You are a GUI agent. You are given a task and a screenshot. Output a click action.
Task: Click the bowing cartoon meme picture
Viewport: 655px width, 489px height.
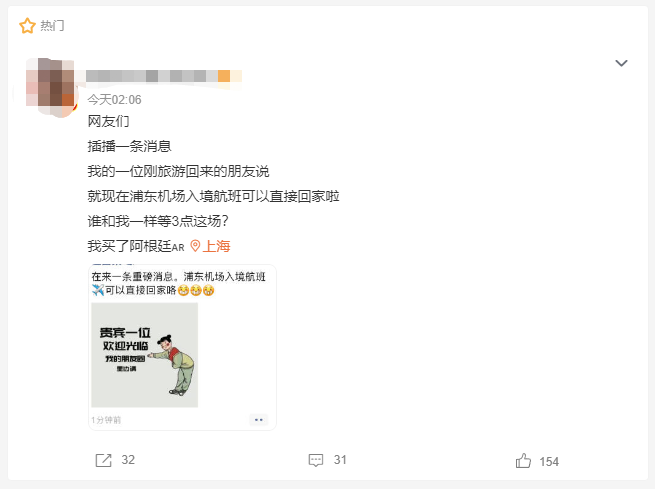pyautogui.click(x=145, y=355)
